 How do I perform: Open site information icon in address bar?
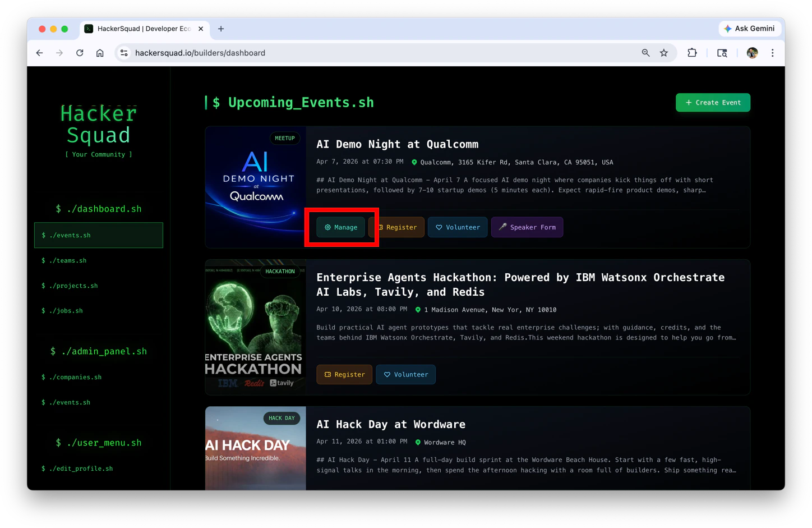124,53
